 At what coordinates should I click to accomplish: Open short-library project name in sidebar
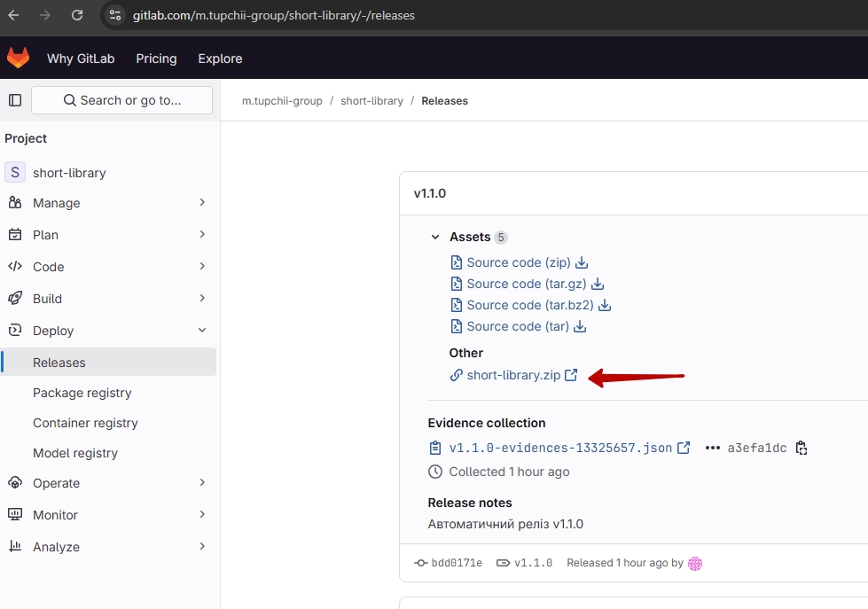[69, 173]
